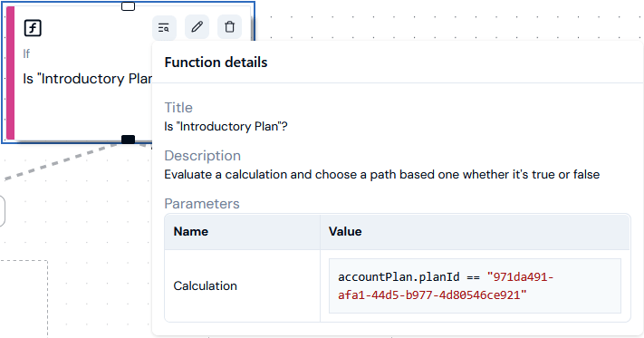Click the "Function details" heading

pyautogui.click(x=216, y=63)
